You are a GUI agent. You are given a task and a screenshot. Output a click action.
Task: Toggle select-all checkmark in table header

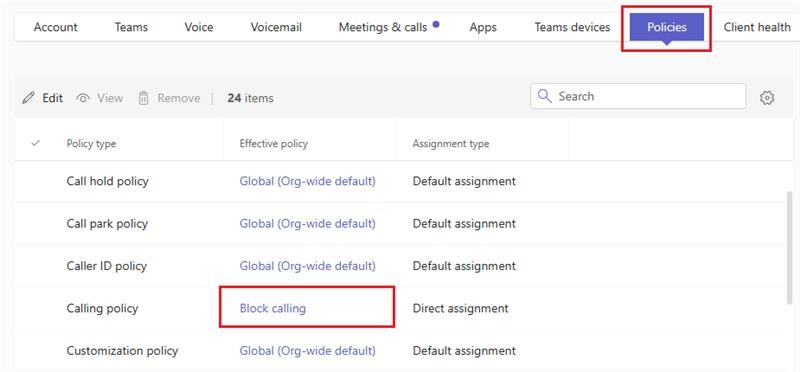pos(36,143)
